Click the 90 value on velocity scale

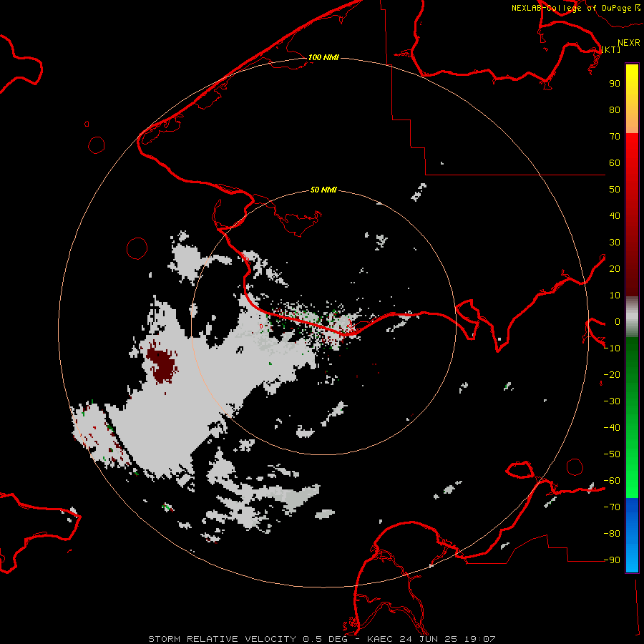point(615,84)
